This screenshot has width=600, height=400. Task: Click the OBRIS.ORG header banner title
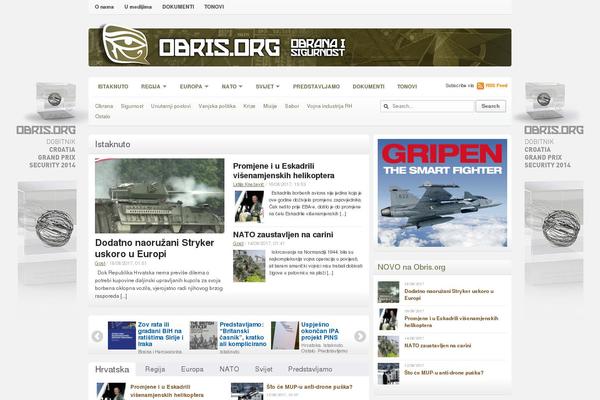[219, 47]
